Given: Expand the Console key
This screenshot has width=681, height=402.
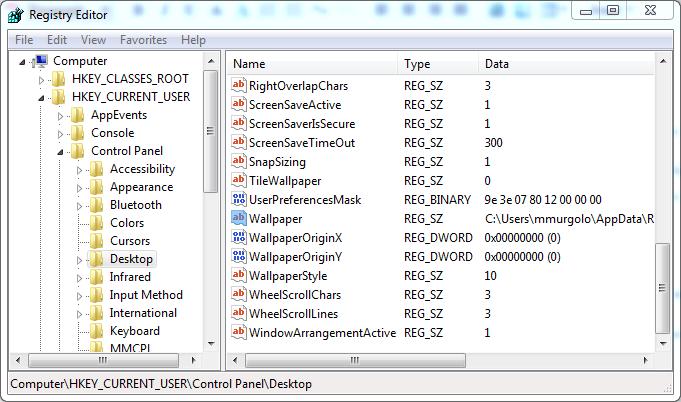Looking at the screenshot, I should click(60, 134).
